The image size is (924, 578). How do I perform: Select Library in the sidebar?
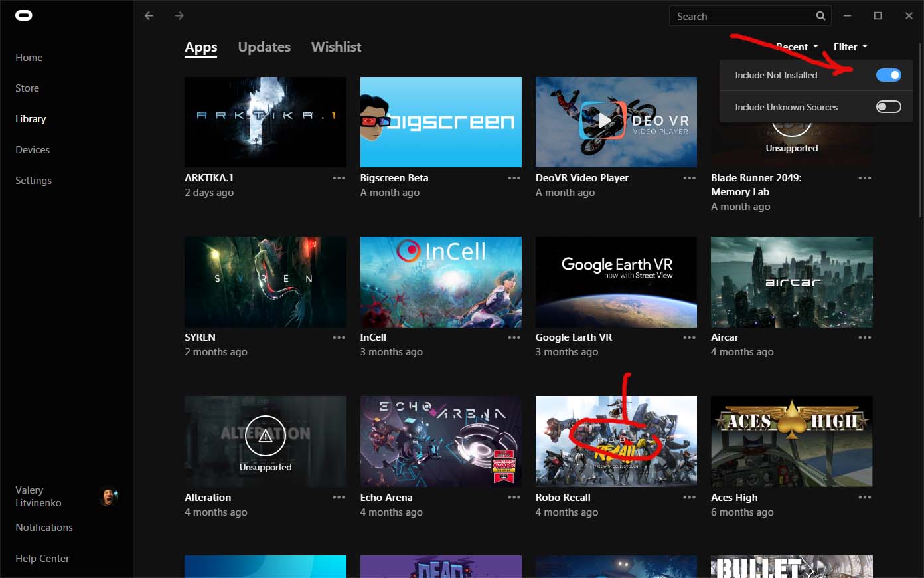pos(31,119)
